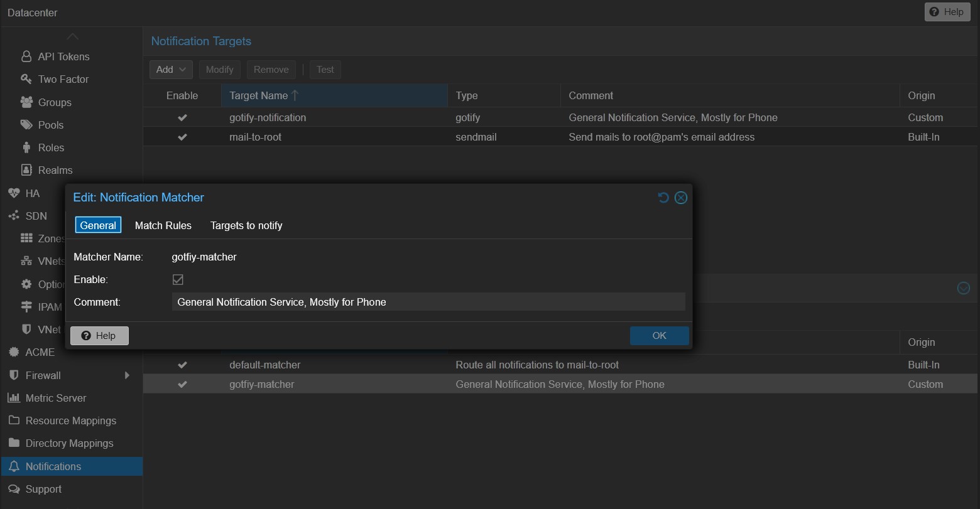Toggle enable checkmark for mail-to-root target
Viewport: 980px width, 509px height.
click(x=182, y=137)
